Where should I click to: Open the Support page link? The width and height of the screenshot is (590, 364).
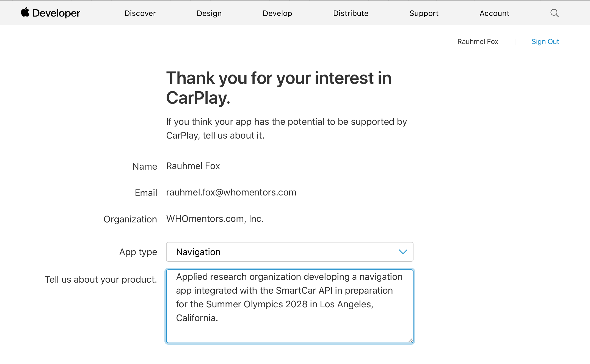click(x=424, y=13)
